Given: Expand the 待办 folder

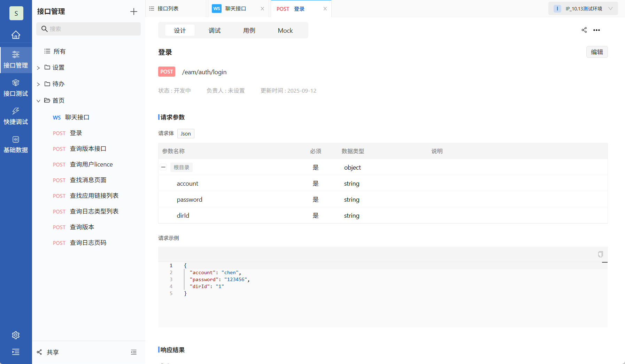Looking at the screenshot, I should pos(38,84).
